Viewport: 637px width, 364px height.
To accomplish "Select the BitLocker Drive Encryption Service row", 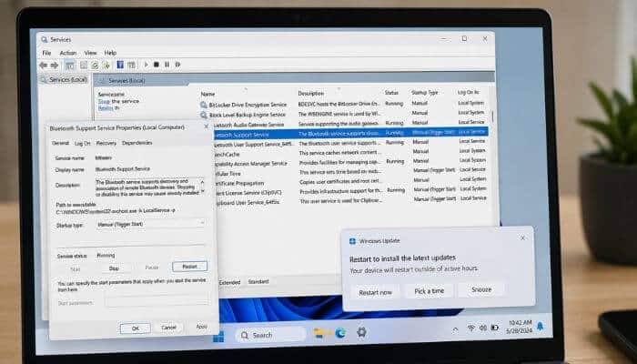I will [344, 104].
